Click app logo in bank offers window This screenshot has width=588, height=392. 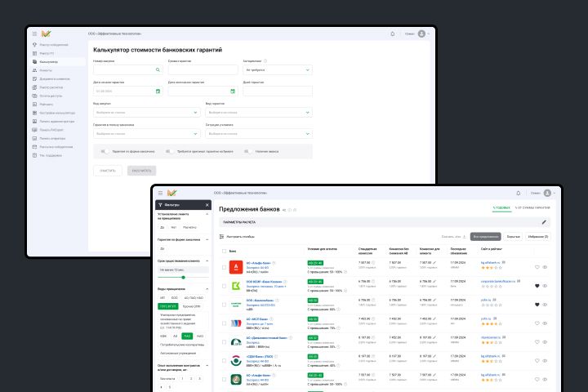171,194
